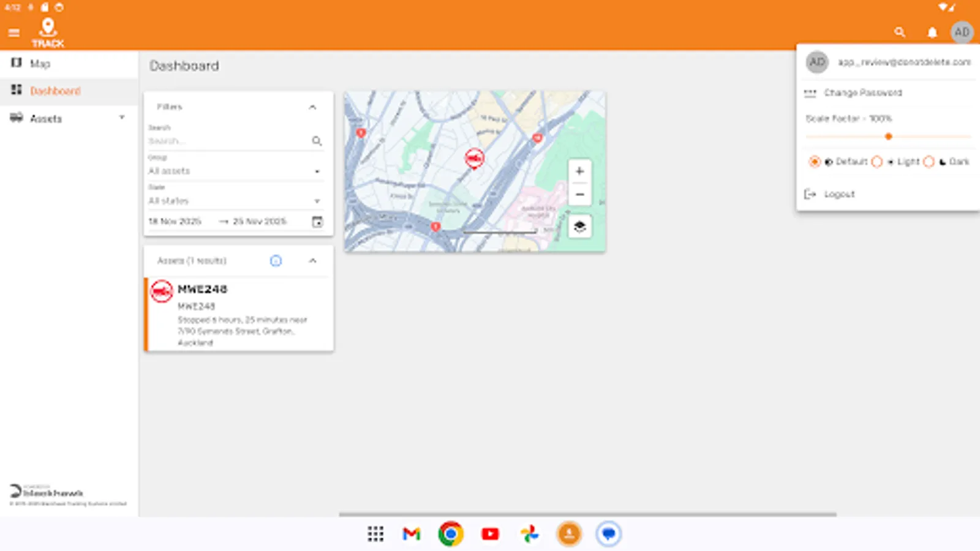Open the calendar date picker icon
This screenshot has width=980, height=551.
[x=317, y=222]
